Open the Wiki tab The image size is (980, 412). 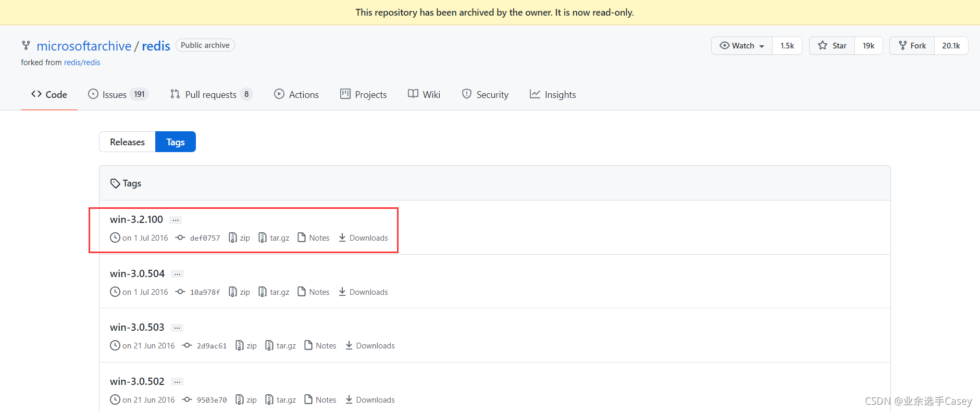424,94
